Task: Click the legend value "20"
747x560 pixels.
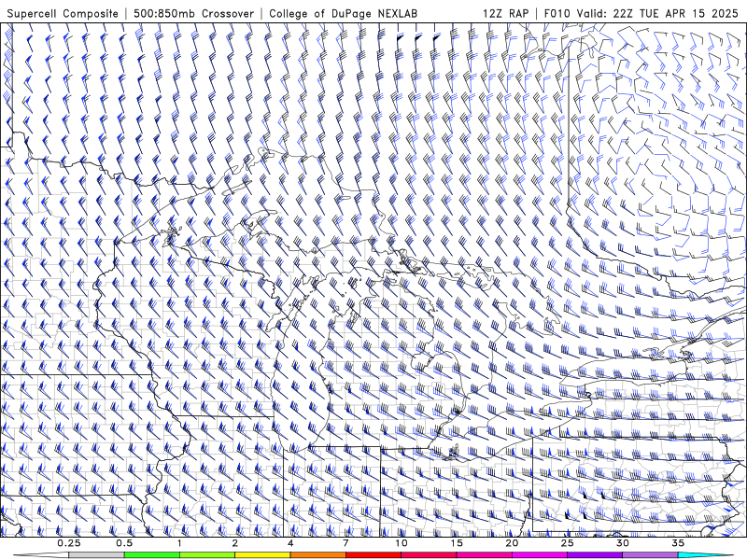Action: (x=512, y=543)
